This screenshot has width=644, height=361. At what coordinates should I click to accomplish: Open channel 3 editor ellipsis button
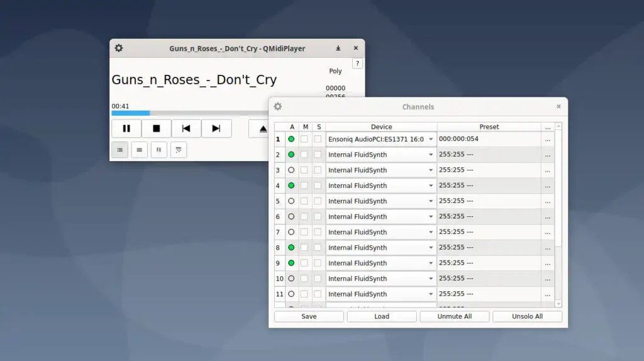[x=548, y=170]
